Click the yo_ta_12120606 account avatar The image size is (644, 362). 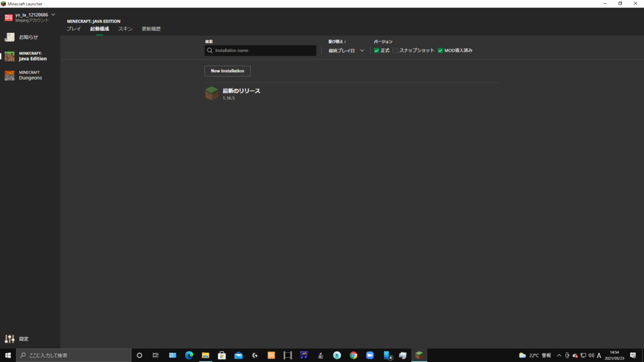click(x=8, y=17)
